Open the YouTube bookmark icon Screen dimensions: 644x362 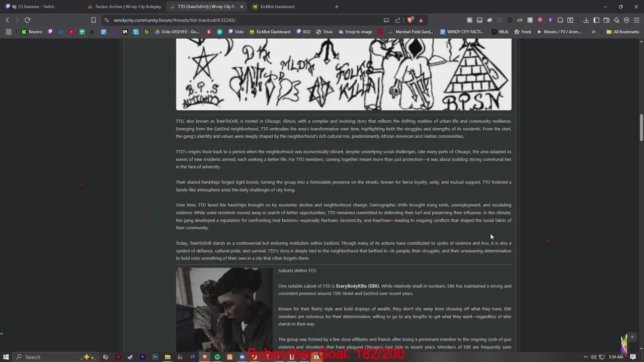71,32
